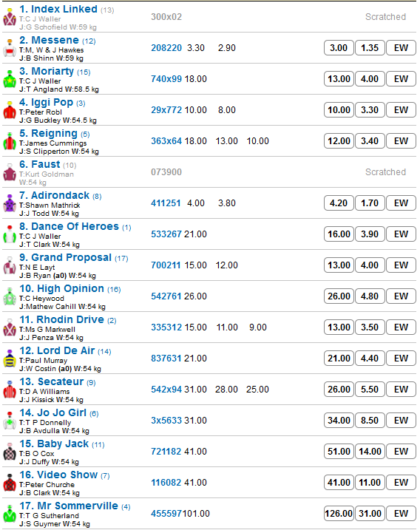Click Adirondack's purple spotted silks icon
The height and width of the screenshot is (530, 420).
click(x=10, y=203)
